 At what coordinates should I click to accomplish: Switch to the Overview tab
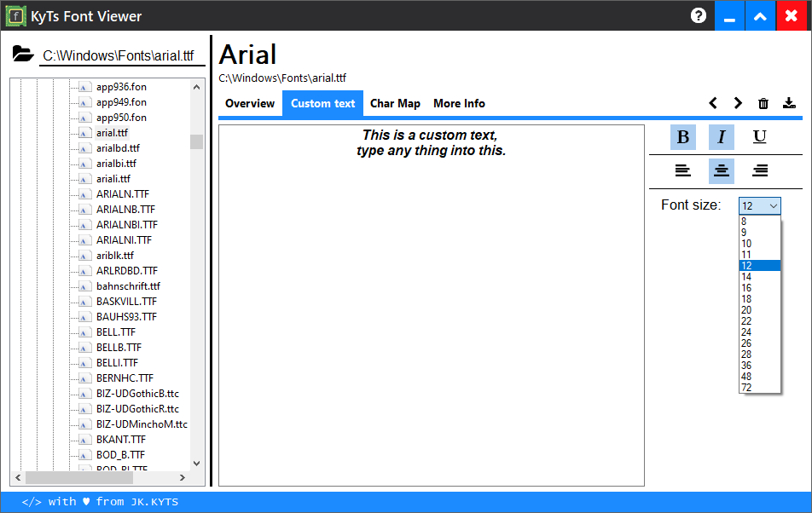click(250, 103)
